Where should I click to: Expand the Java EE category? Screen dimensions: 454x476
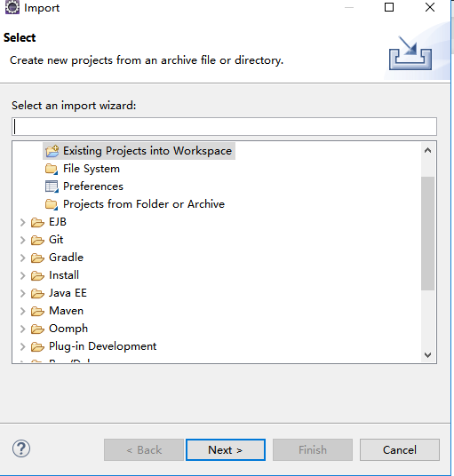click(22, 293)
